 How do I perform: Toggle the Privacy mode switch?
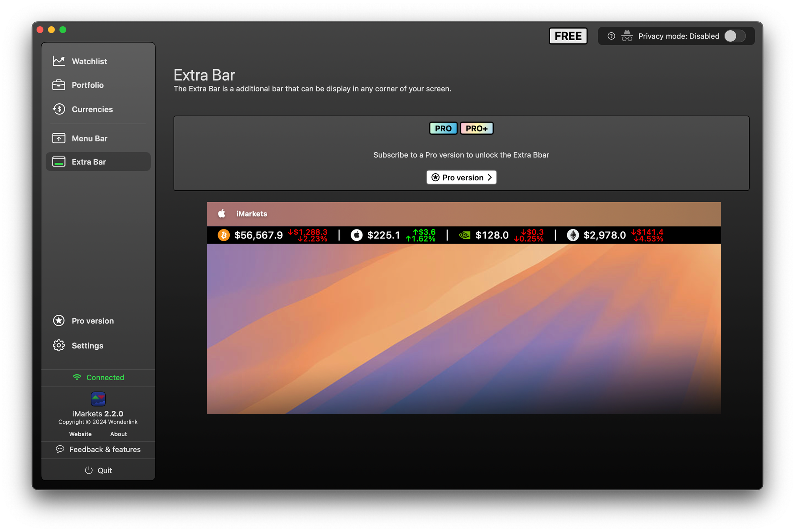(x=735, y=36)
